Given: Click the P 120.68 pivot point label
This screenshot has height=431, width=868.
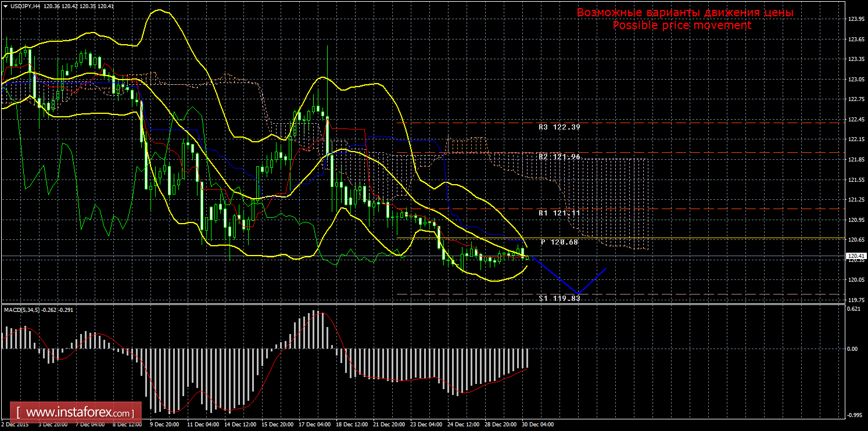Looking at the screenshot, I should pyautogui.click(x=559, y=242).
